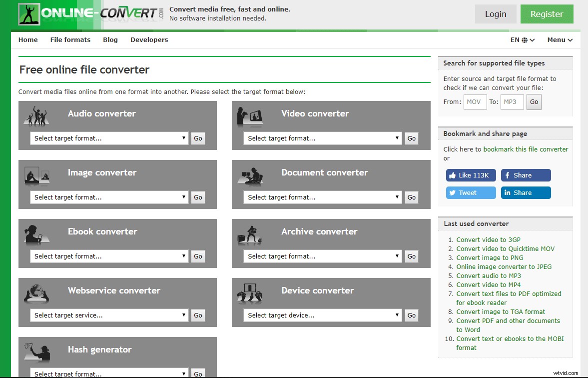Switch to the File formats menu
Viewport: 588px width, 378px height.
[70, 39]
